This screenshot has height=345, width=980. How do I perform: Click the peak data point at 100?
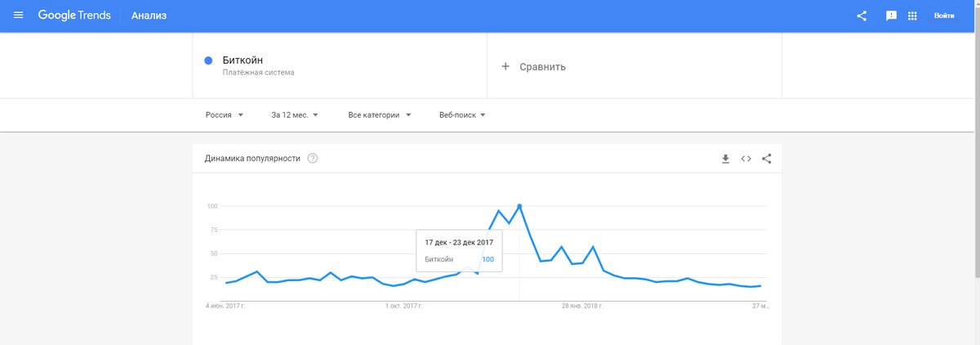[519, 206]
